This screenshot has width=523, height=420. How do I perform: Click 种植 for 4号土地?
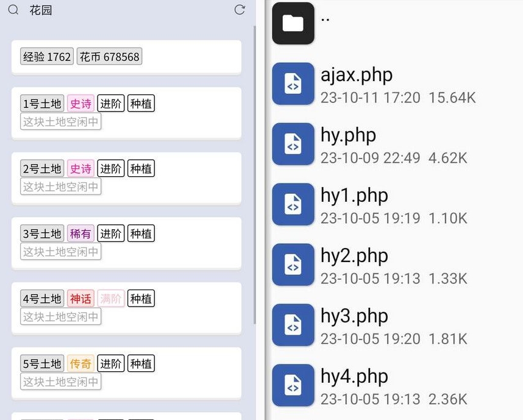click(141, 299)
